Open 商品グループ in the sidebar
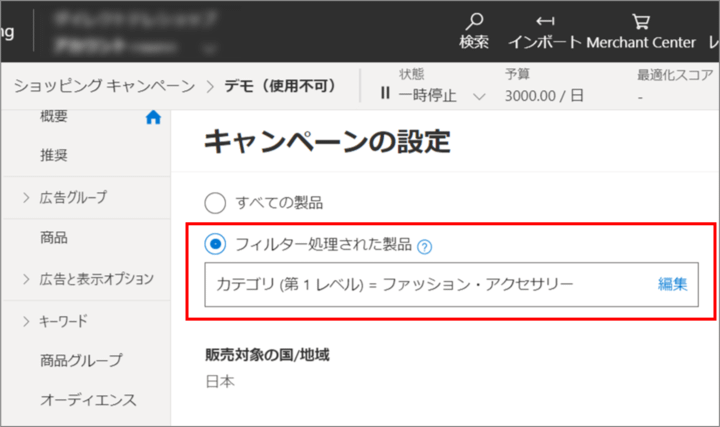 [x=81, y=360]
